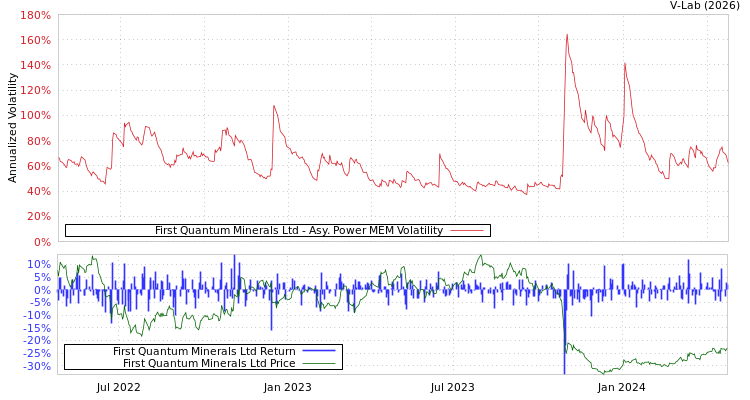Select the Asy. Power MEM Volatility legend label

click(x=298, y=231)
